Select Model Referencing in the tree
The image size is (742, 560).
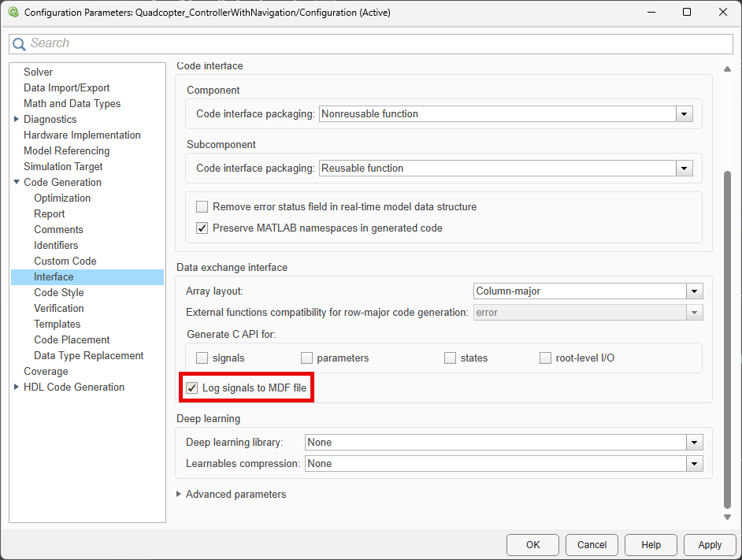tap(67, 150)
